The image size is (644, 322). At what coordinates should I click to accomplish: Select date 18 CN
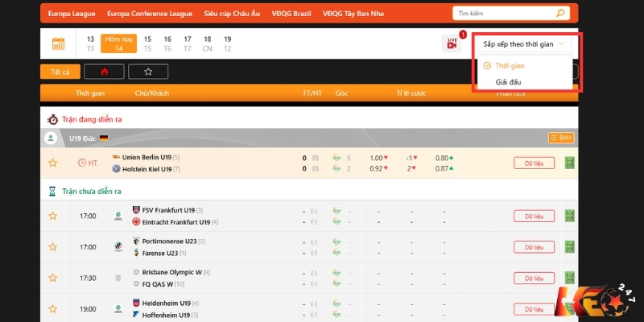pos(208,43)
